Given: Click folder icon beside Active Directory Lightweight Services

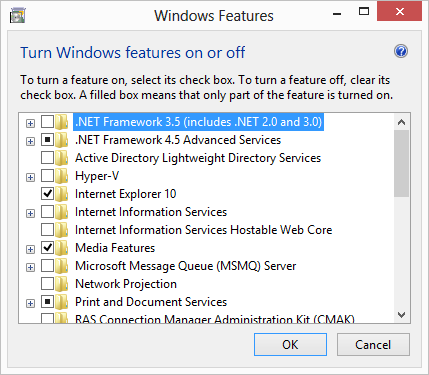Looking at the screenshot, I should [62, 158].
